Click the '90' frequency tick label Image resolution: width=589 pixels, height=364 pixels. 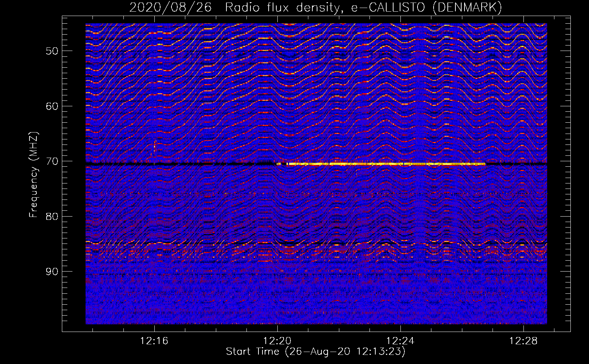click(x=52, y=272)
